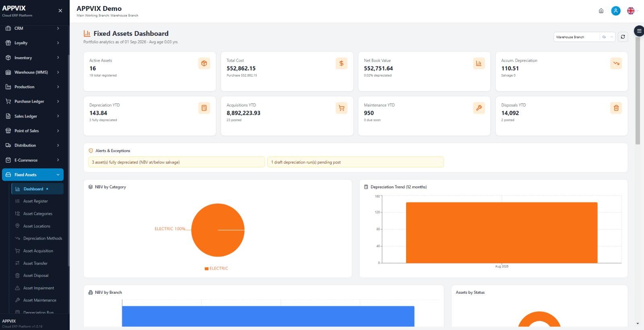
Task: Click the Point of Sales menu label
Action: tap(27, 131)
